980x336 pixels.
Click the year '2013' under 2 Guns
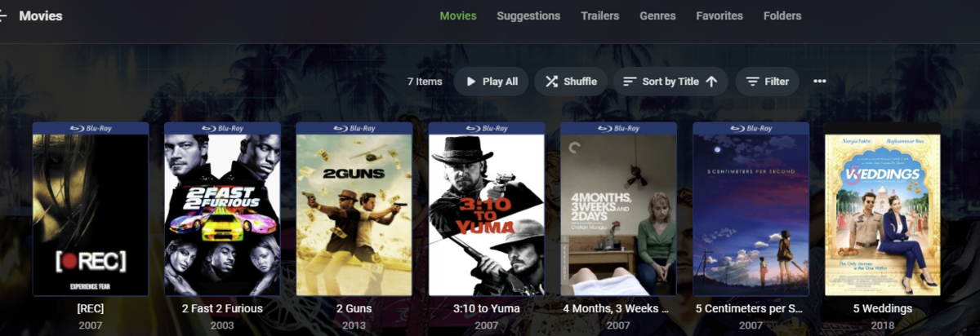coord(354,325)
